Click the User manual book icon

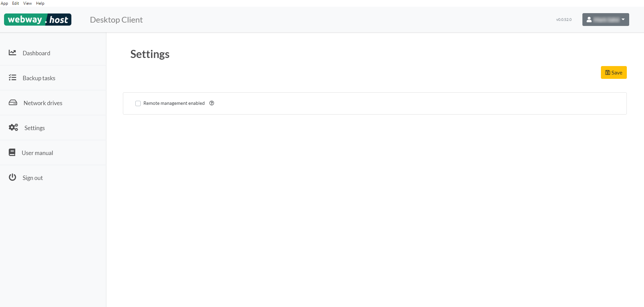[12, 152]
